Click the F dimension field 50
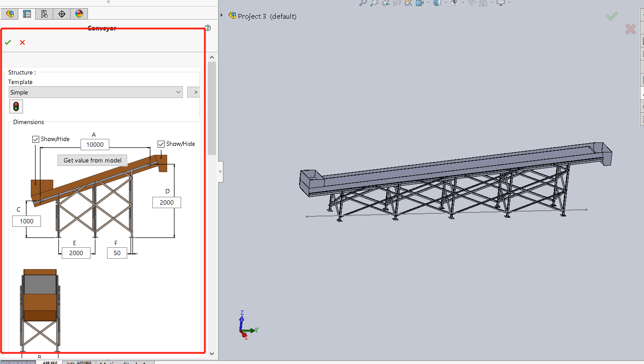644x364 pixels. coord(117,253)
